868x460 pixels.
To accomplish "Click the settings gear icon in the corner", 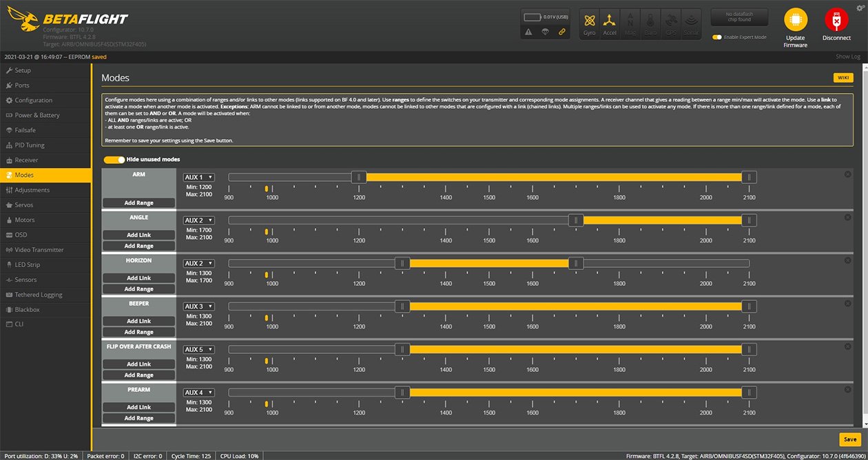I will coord(860,8).
